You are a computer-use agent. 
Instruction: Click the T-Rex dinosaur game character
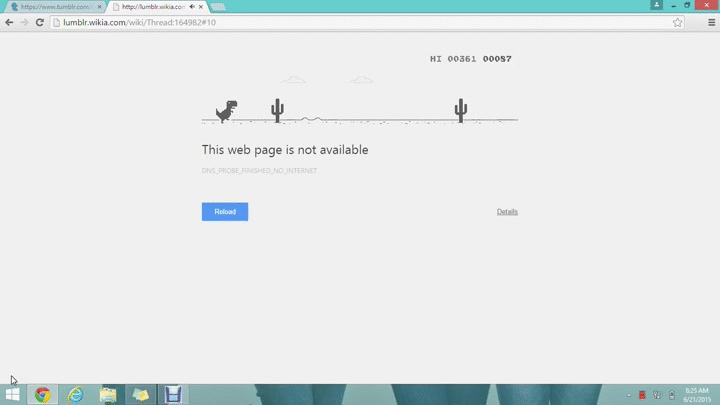[227, 111]
